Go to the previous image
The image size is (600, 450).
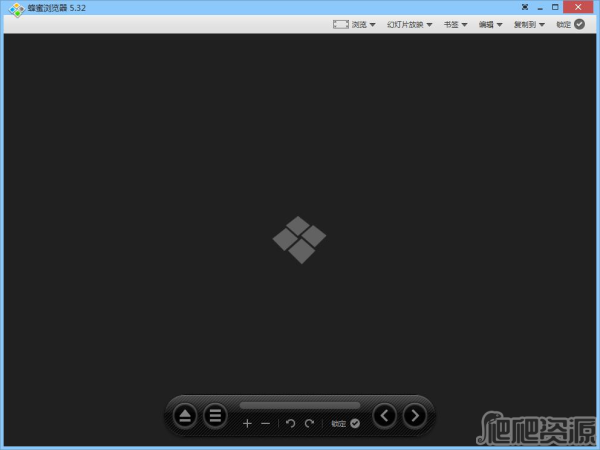pos(384,416)
